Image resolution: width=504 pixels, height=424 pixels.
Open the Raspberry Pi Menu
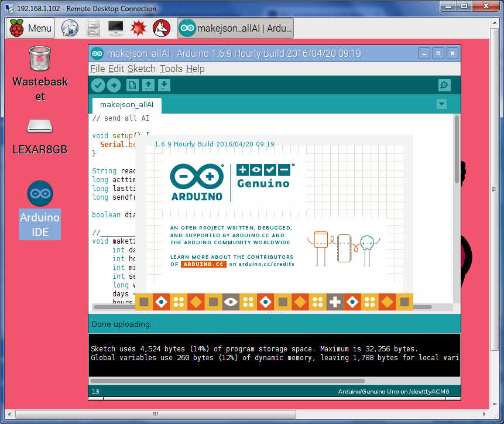[x=31, y=28]
